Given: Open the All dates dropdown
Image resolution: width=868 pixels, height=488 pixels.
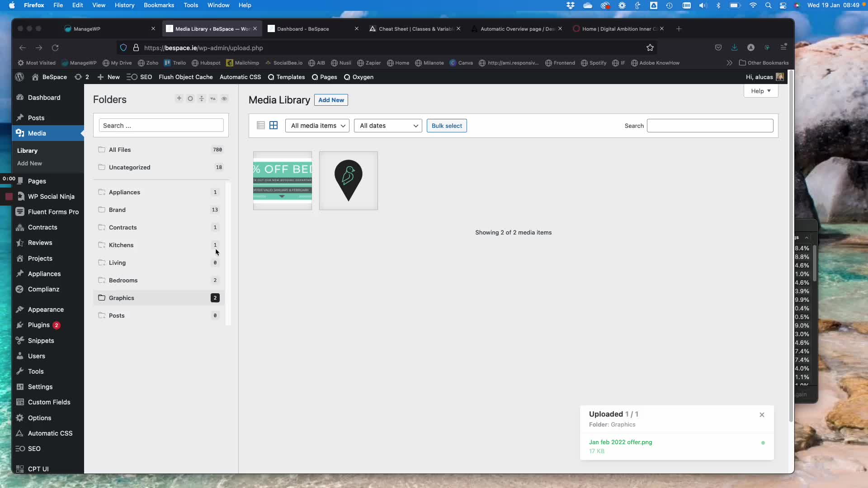Looking at the screenshot, I should 388,126.
